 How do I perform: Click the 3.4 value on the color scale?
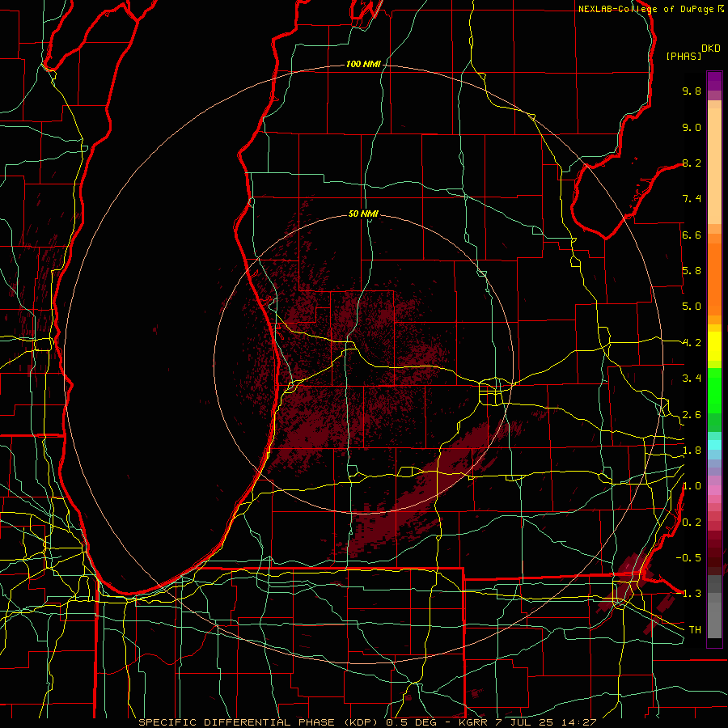coord(692,379)
